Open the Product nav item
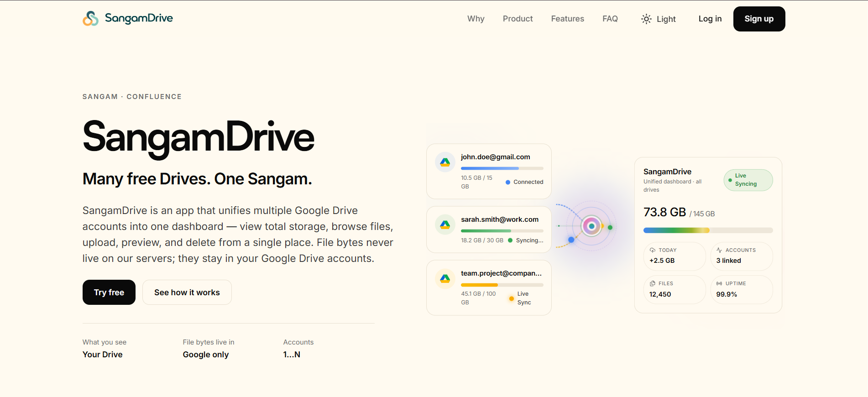 (518, 19)
